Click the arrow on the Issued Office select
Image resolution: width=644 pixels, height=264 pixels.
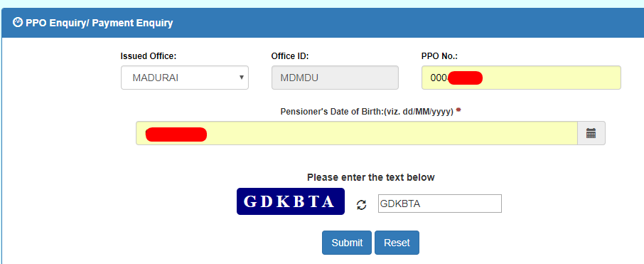pos(242,78)
